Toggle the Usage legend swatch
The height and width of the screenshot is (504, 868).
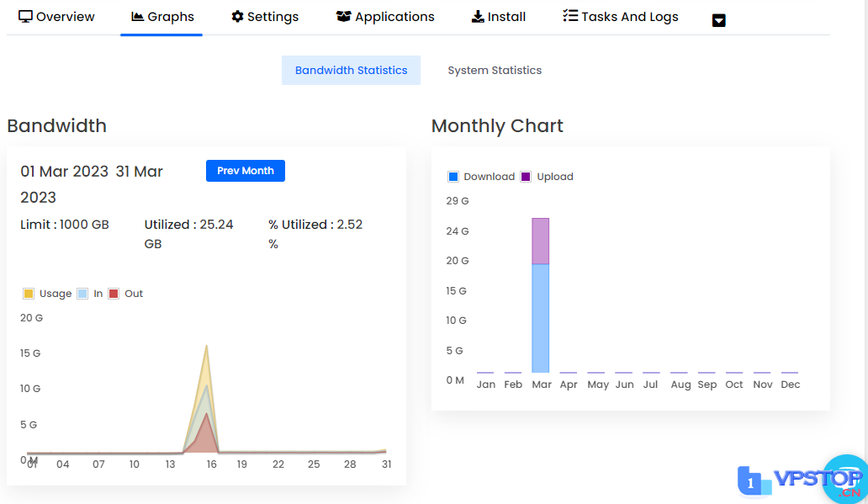pyautogui.click(x=29, y=294)
